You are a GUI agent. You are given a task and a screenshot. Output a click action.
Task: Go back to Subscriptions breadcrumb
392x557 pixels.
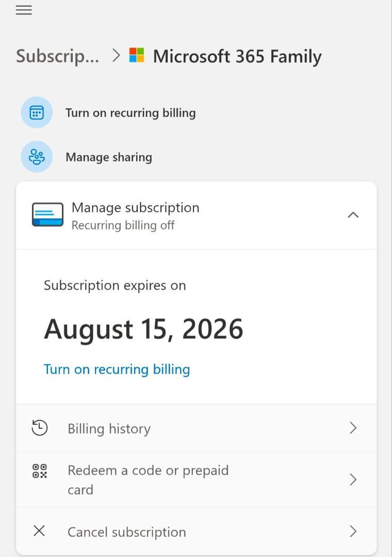pyautogui.click(x=57, y=56)
